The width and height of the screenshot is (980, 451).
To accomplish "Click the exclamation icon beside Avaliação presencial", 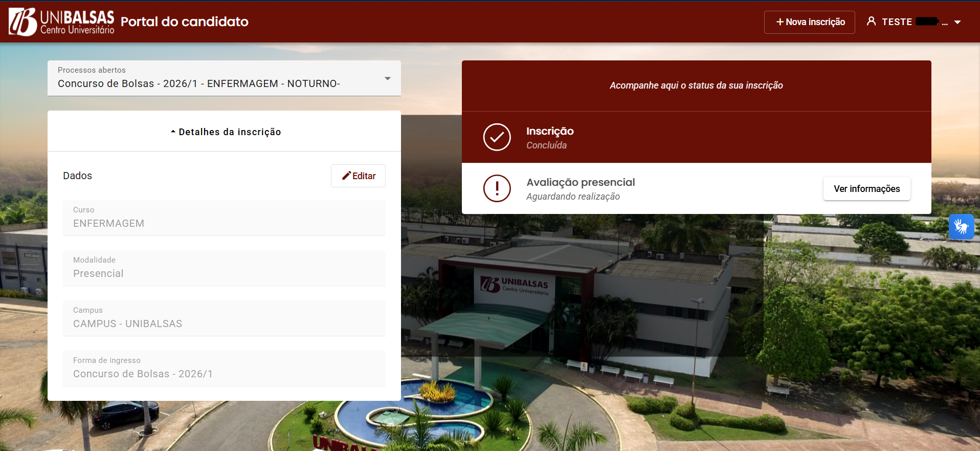I will click(x=497, y=188).
